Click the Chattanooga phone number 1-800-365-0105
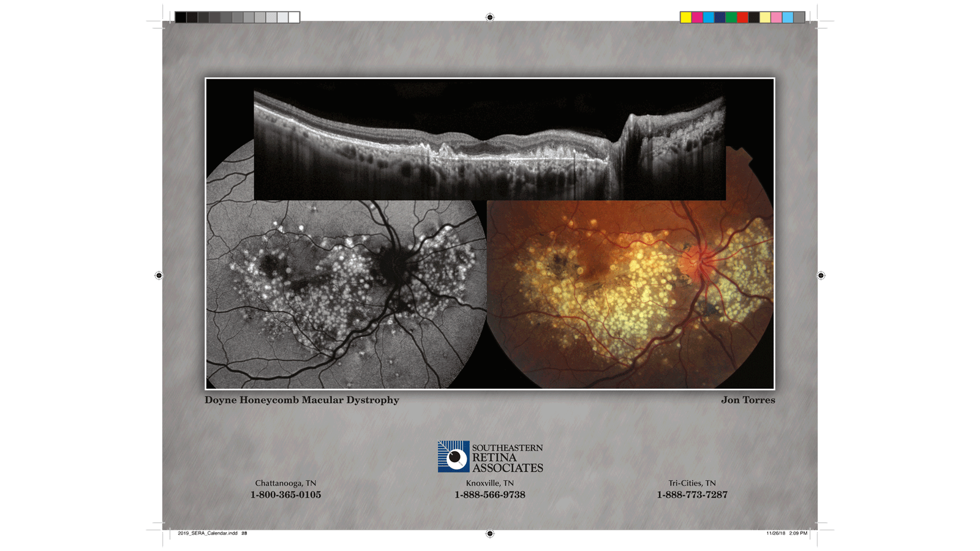Image resolution: width=980 pixels, height=551 pixels. coord(285,495)
